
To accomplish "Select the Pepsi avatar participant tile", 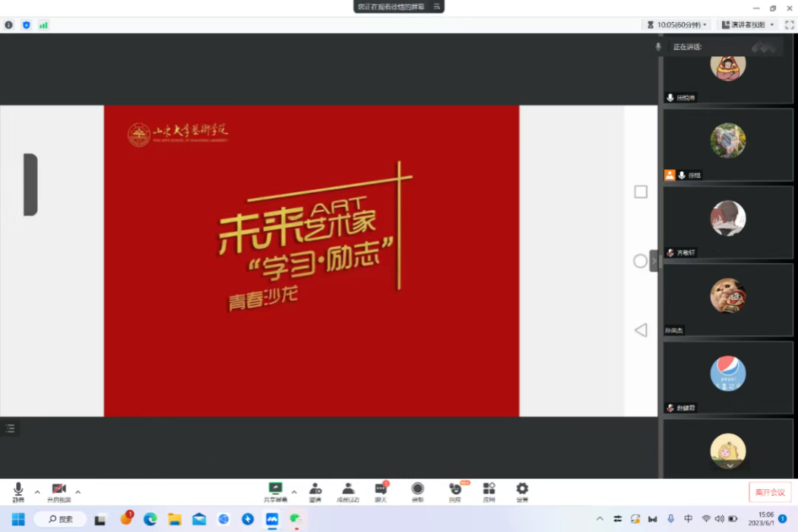I will tap(728, 374).
